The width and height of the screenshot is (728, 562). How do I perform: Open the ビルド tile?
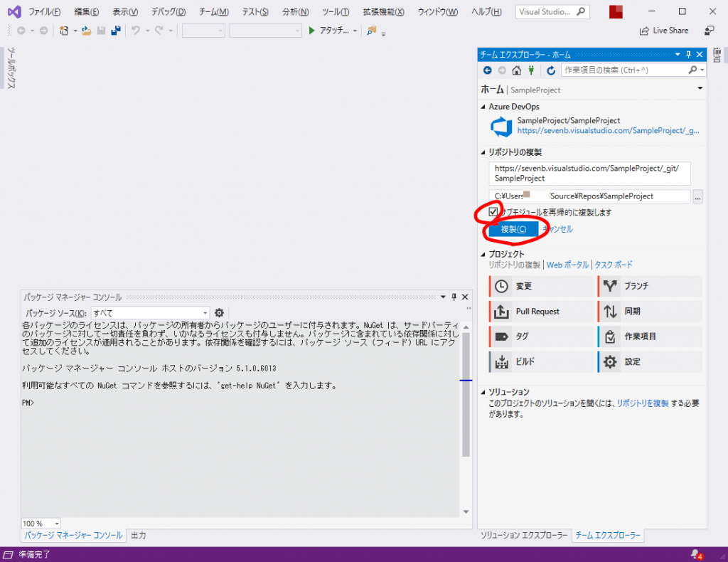541,361
